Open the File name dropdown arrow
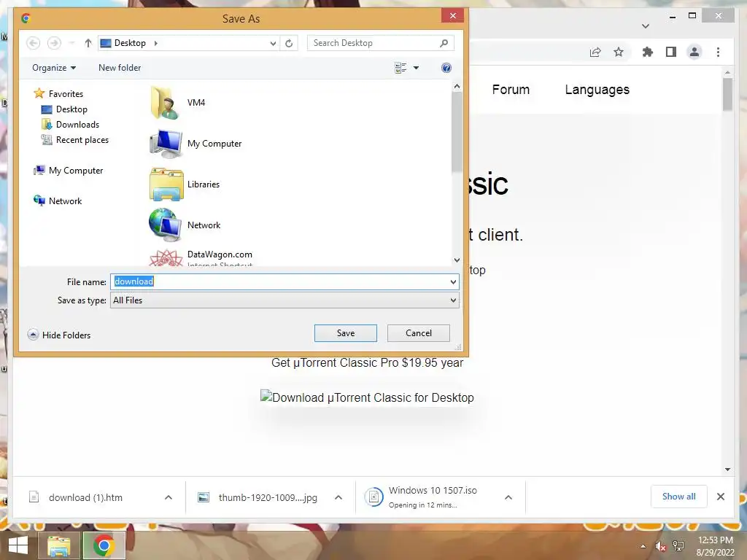Image resolution: width=747 pixels, height=560 pixels. click(453, 282)
